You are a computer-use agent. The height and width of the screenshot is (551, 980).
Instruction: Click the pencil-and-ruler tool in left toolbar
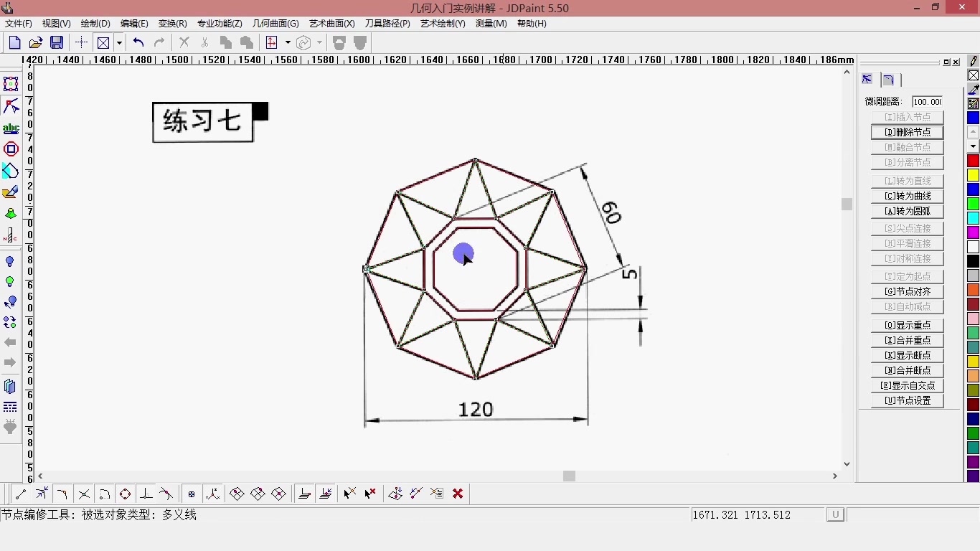point(11,192)
